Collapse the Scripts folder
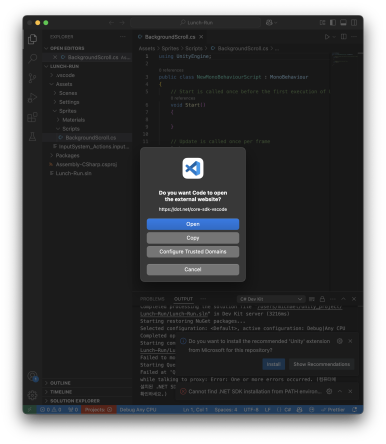 coord(71,129)
